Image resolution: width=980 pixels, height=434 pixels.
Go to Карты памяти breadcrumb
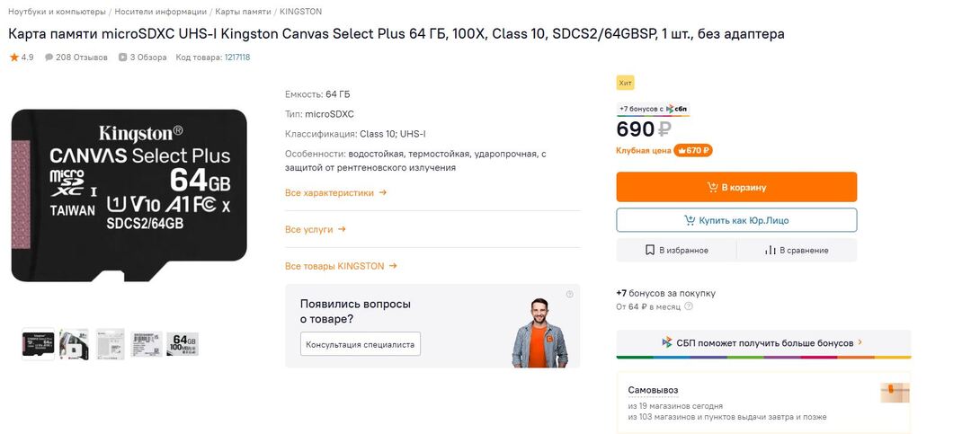coord(242,12)
